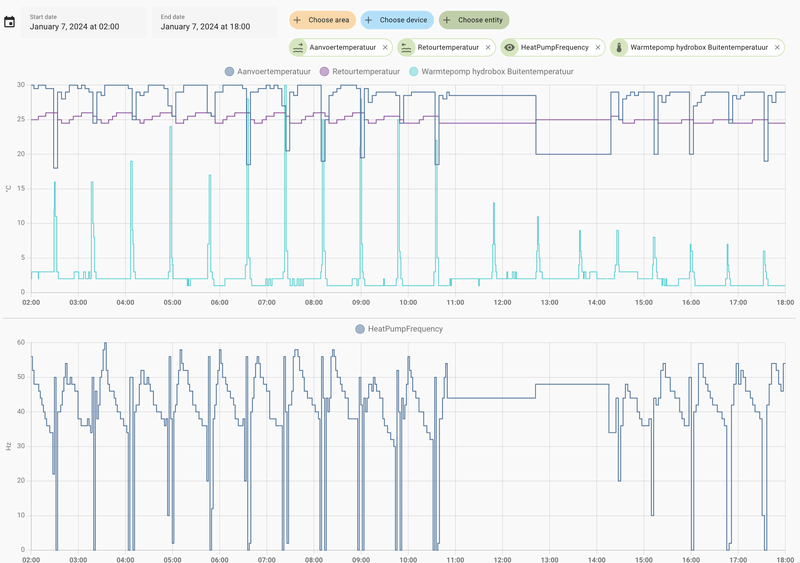The width and height of the screenshot is (800, 563).
Task: Click the Retourtemperatuur chip's return-flow icon
Action: coord(406,47)
